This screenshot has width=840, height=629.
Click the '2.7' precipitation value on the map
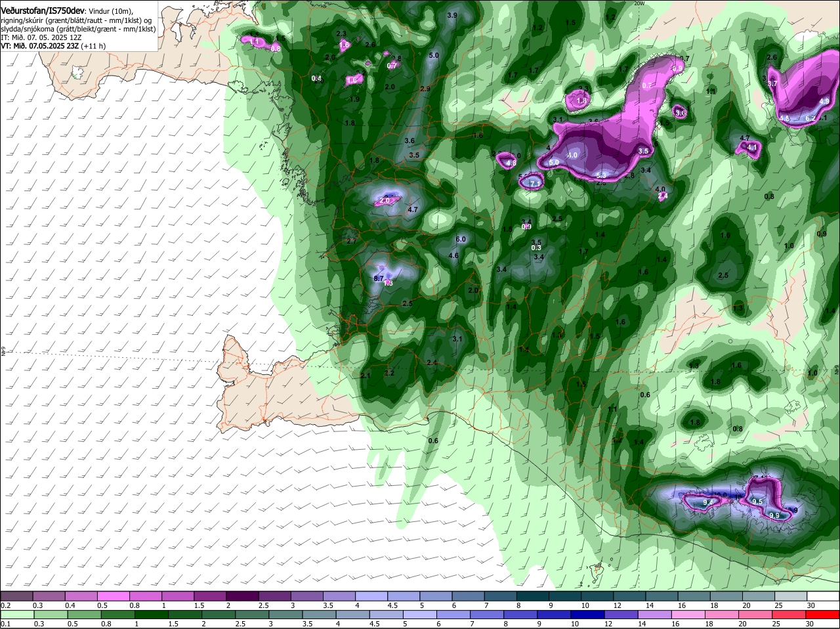(351, 242)
